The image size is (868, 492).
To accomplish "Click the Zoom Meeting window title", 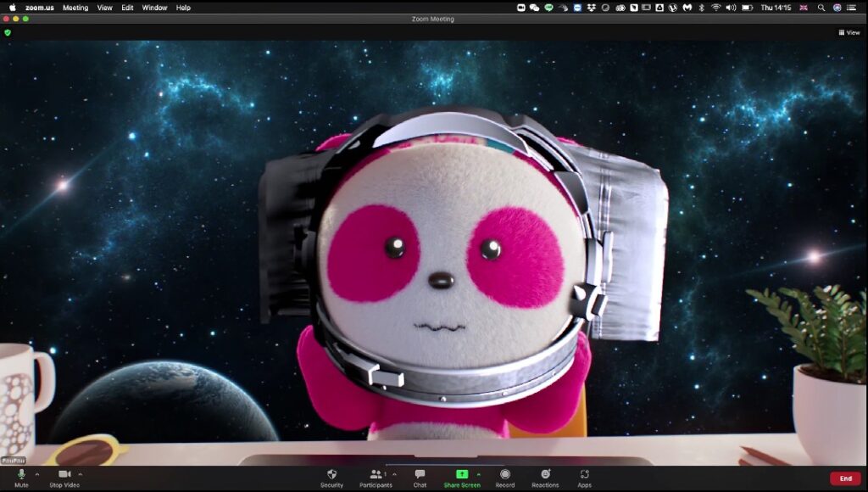I will tap(433, 19).
